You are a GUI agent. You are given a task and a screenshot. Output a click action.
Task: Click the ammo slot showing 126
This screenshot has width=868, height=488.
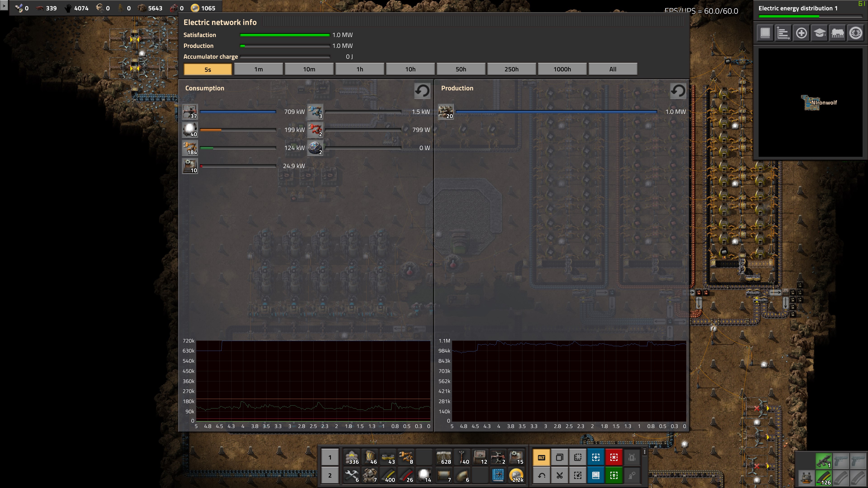[x=823, y=478]
